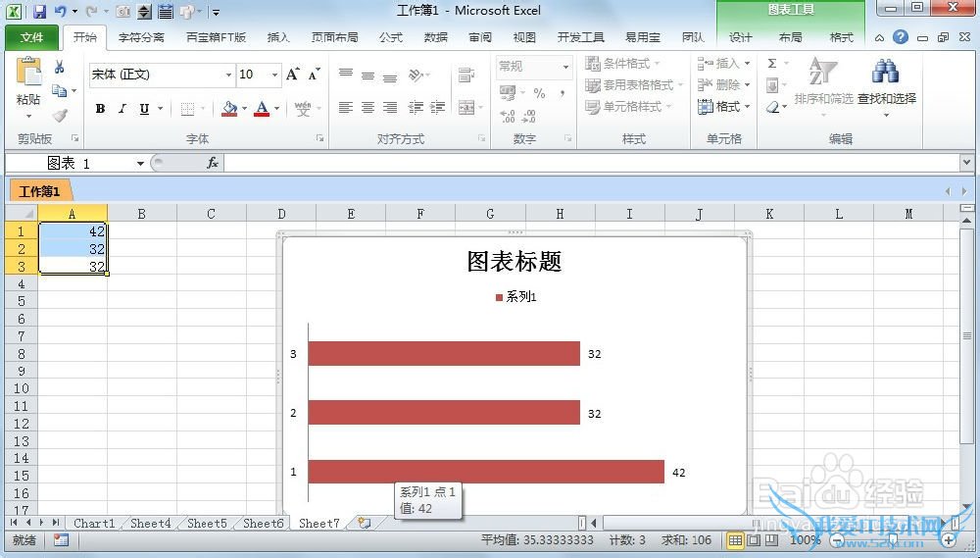Click the 删除 delete cells button
Viewport: 980px width, 558px height.
(724, 84)
